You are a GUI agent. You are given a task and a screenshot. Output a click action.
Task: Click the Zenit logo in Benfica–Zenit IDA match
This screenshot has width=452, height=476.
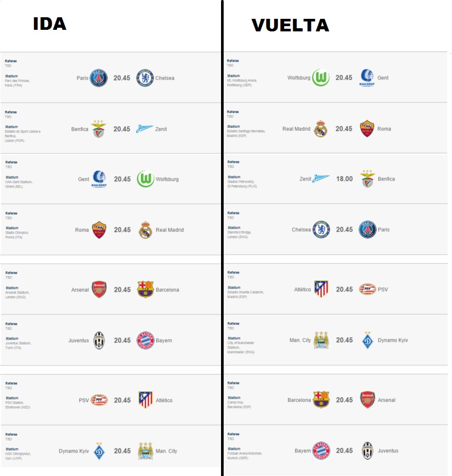(145, 129)
